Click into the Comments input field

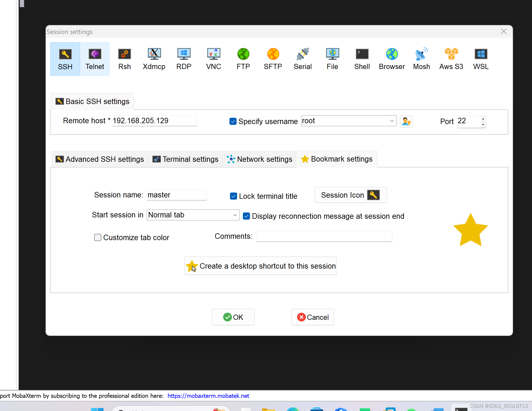pyautogui.click(x=324, y=236)
